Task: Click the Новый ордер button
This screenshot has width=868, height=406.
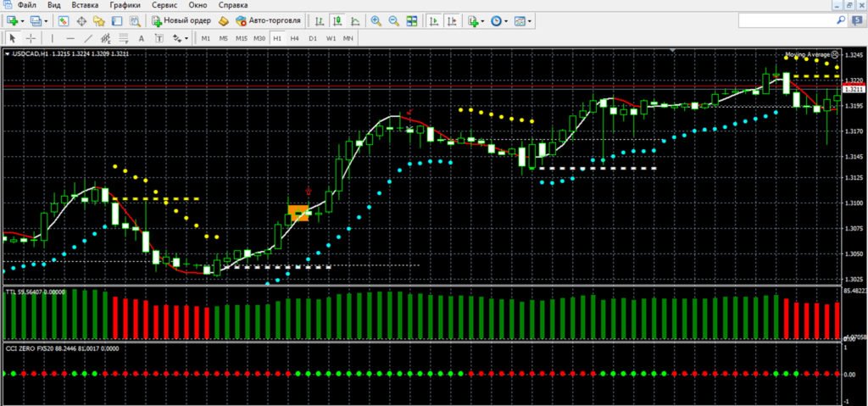Action: point(181,21)
